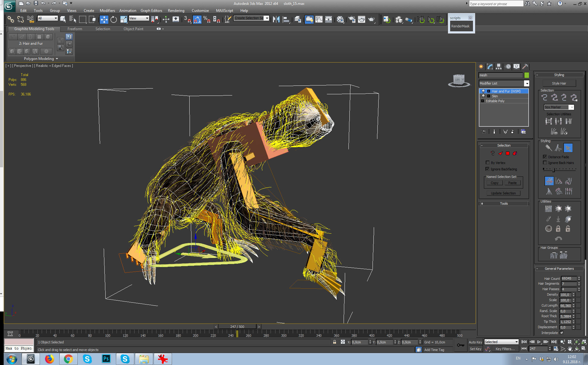The image size is (588, 365).
Task: Open Photoshop from the taskbar
Action: coord(106,359)
